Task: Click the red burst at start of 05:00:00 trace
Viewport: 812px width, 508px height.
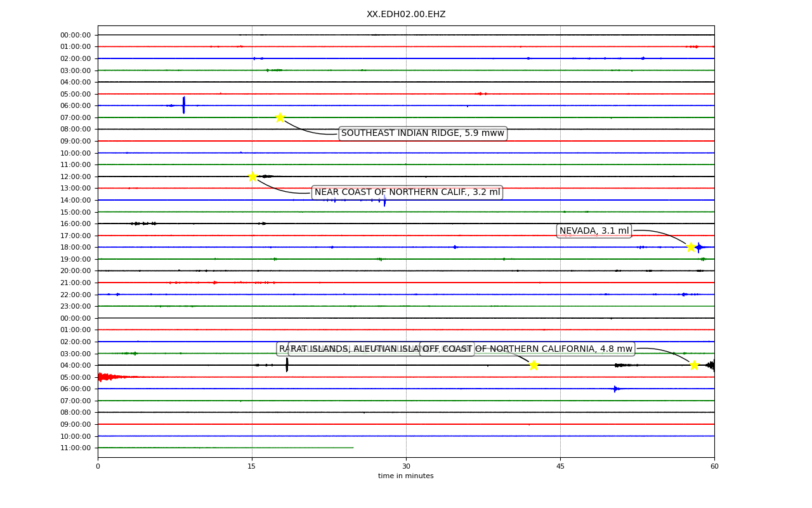Action: [107, 377]
